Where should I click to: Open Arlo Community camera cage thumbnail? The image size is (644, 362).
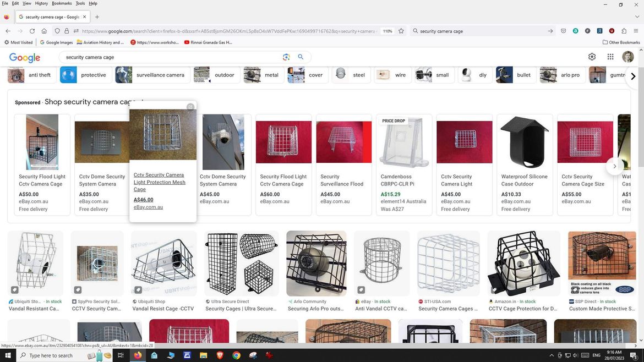pos(316,264)
